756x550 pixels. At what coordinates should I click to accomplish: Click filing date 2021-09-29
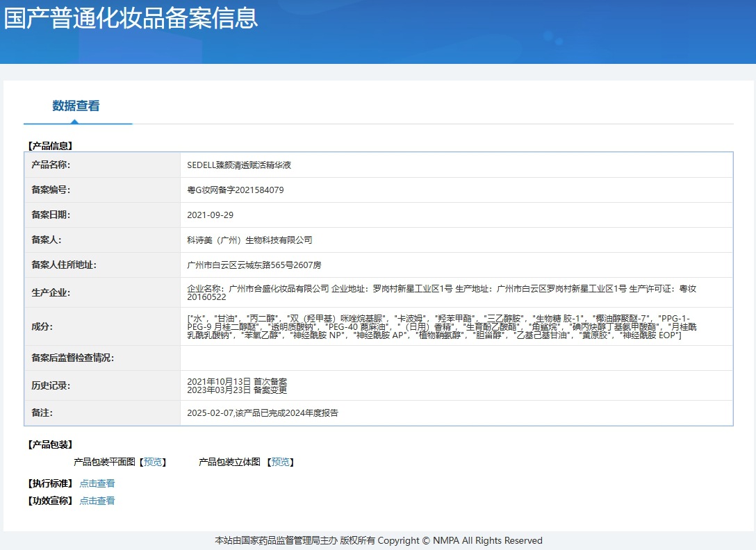[211, 215]
